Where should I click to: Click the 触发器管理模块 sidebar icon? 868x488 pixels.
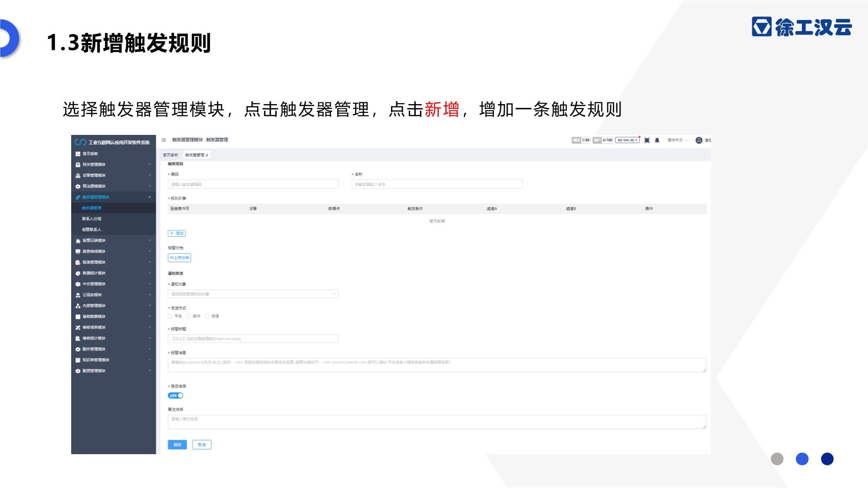pyautogui.click(x=78, y=197)
